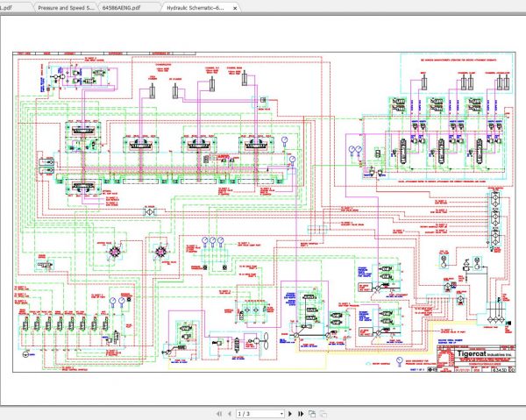Jump to the last page

click(301, 414)
